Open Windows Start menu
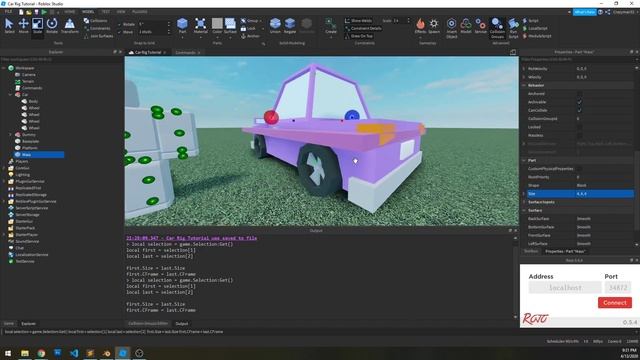The height and width of the screenshot is (360, 640). point(8,353)
